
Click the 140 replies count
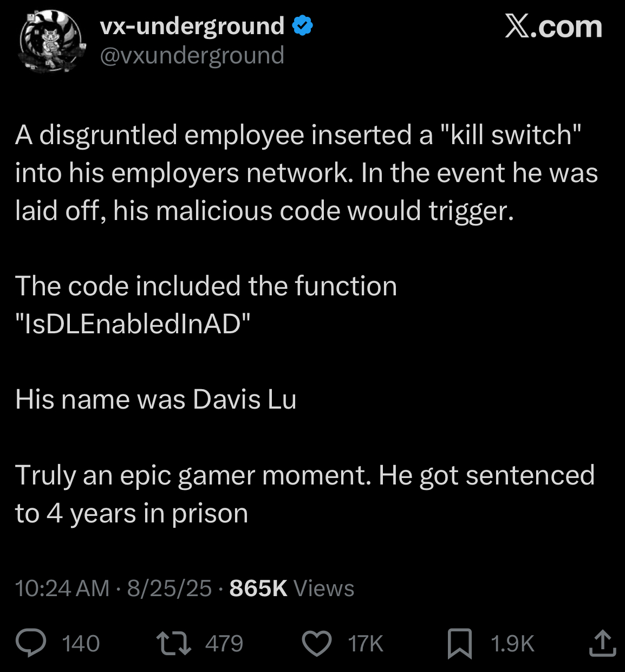coord(81,644)
